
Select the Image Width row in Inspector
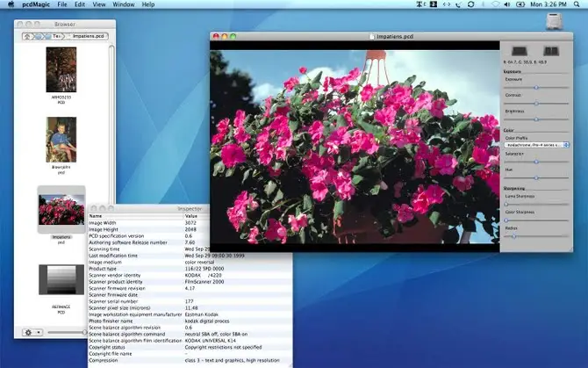pyautogui.click(x=149, y=223)
